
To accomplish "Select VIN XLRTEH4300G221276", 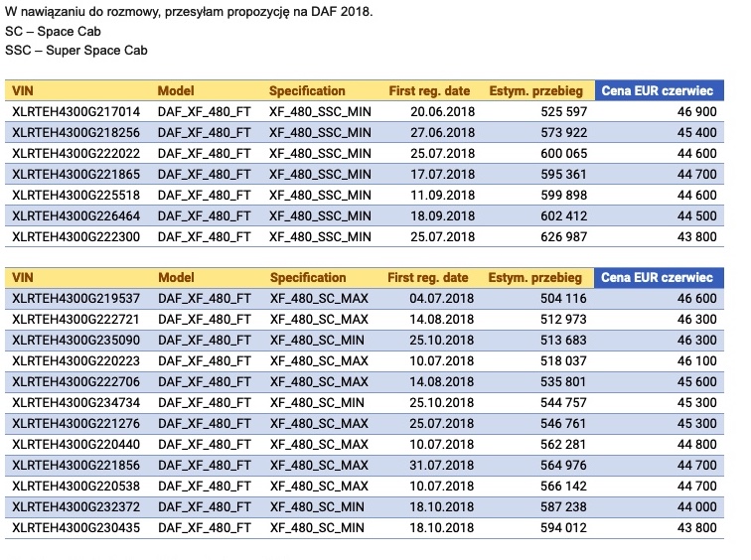I will 76,424.
